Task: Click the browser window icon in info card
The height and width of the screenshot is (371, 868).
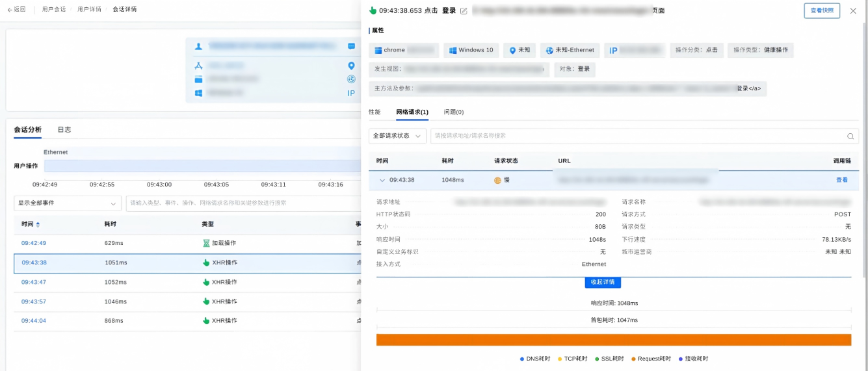Action: [x=199, y=79]
